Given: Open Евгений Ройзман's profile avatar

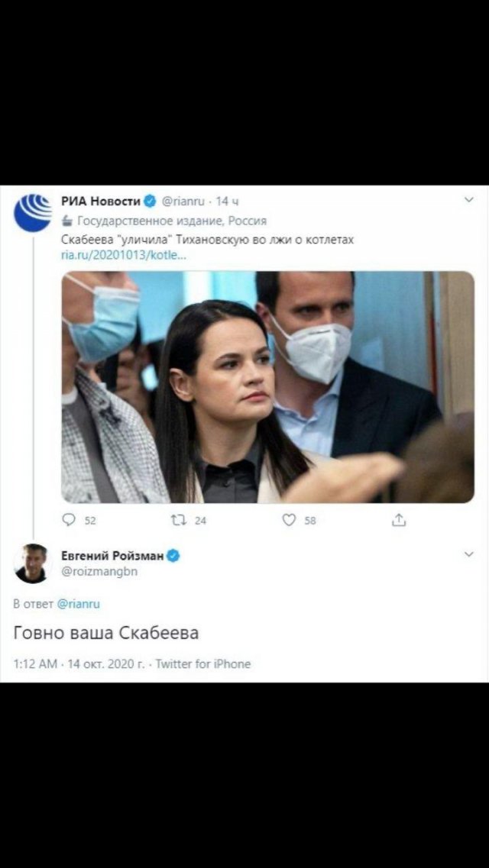Looking at the screenshot, I should [31, 563].
